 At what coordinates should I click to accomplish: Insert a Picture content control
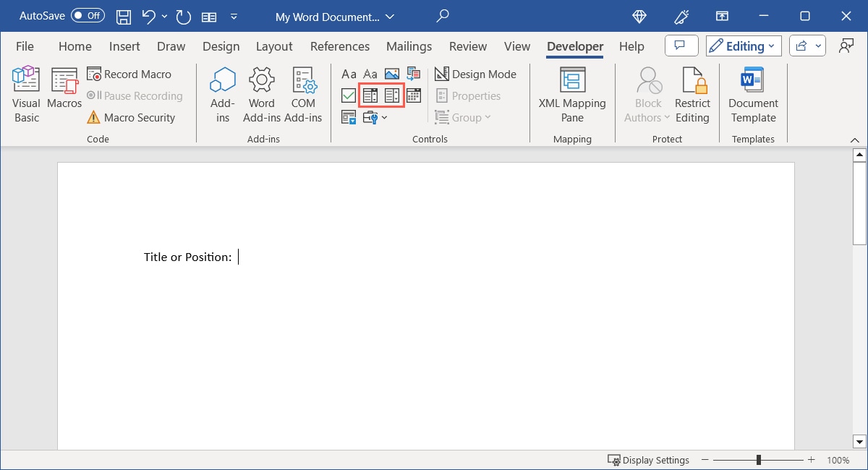click(x=391, y=73)
